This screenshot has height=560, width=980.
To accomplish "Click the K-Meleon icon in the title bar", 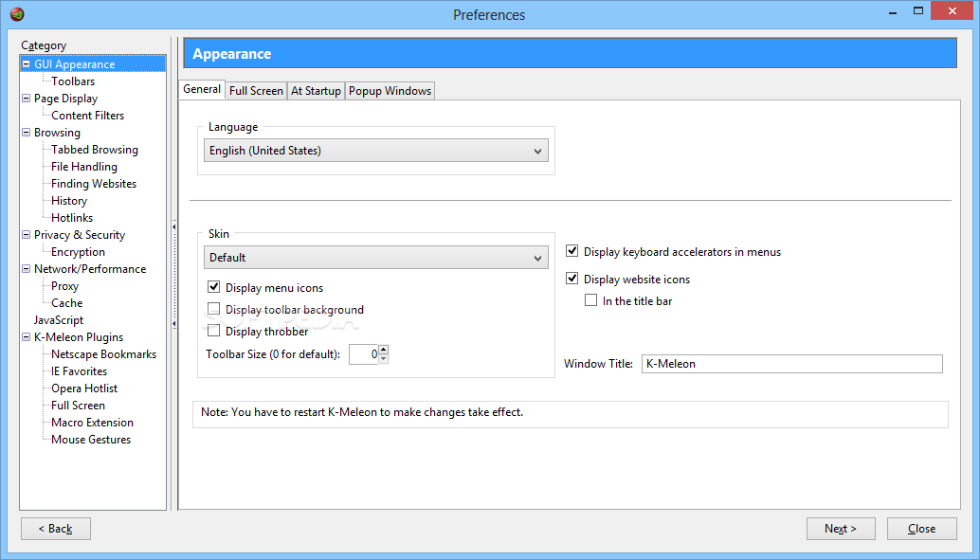I will click(17, 14).
